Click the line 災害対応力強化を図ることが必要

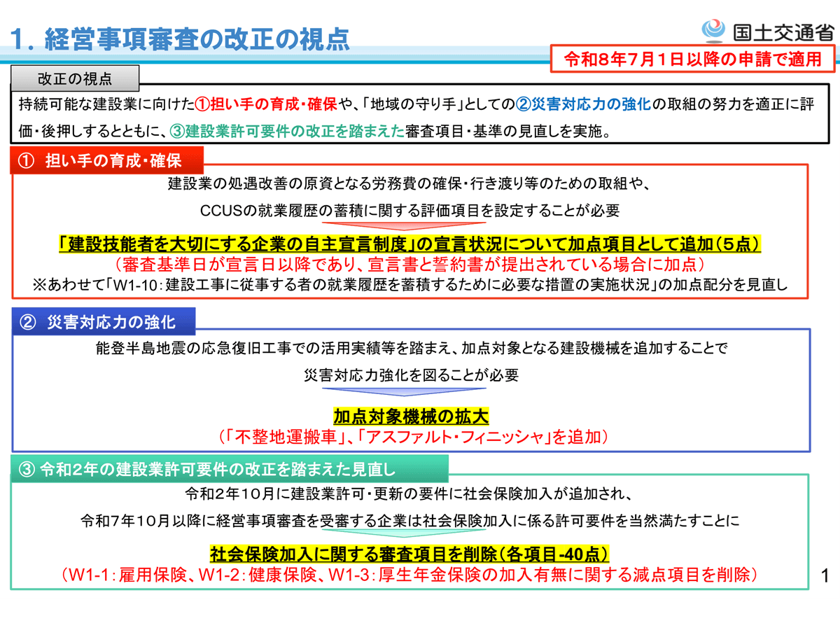tap(411, 374)
